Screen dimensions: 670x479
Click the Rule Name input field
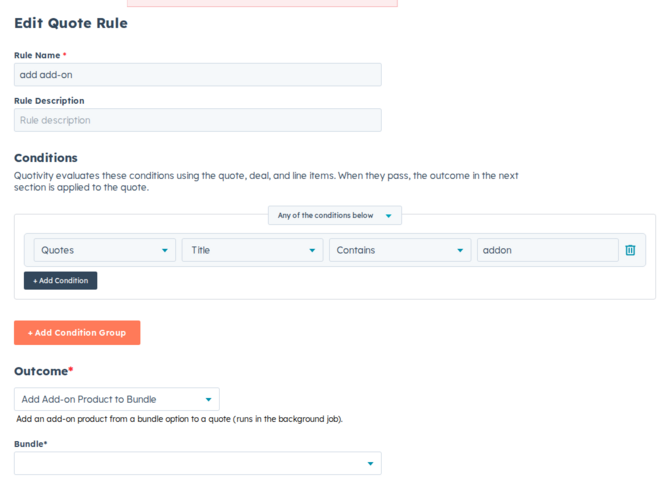point(197,75)
